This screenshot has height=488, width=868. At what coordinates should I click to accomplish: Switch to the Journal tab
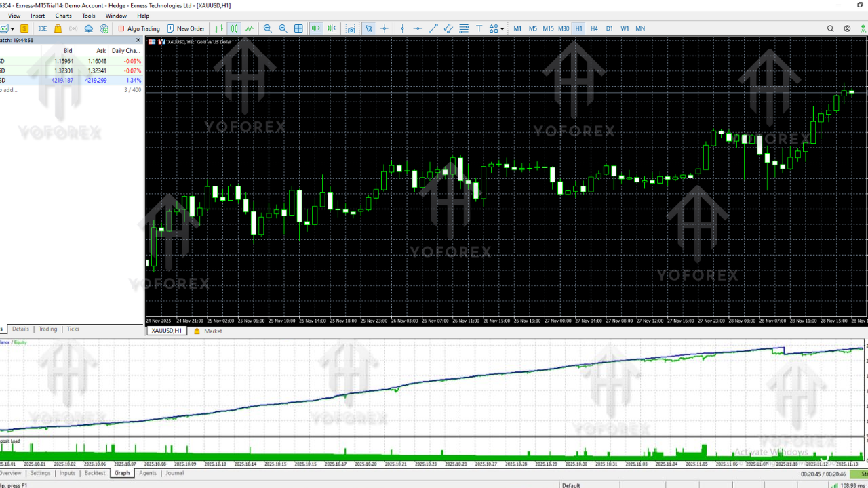point(174,473)
